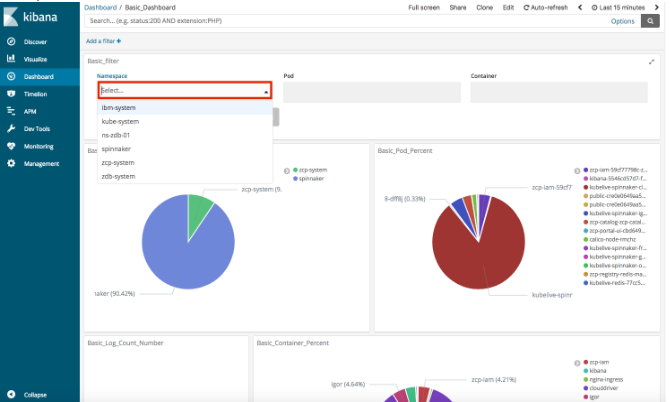Click the search magnifier button
The height and width of the screenshot is (402, 671).
tap(650, 21)
